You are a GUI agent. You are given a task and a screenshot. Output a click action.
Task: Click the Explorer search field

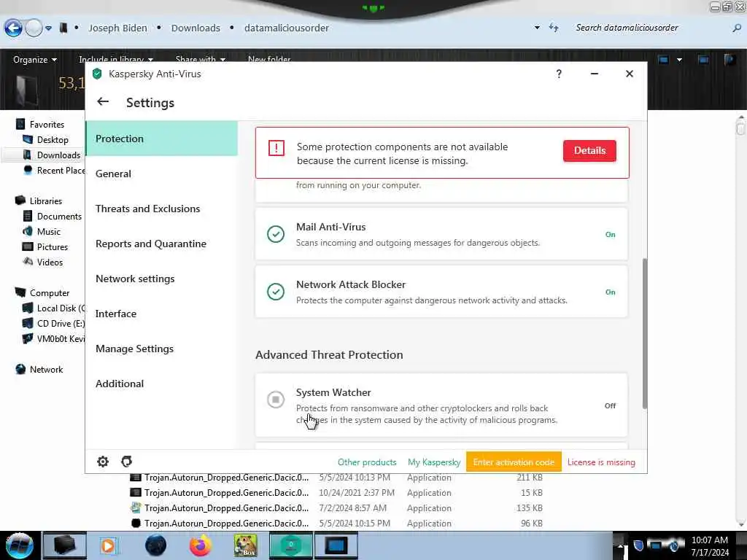pyautogui.click(x=650, y=28)
